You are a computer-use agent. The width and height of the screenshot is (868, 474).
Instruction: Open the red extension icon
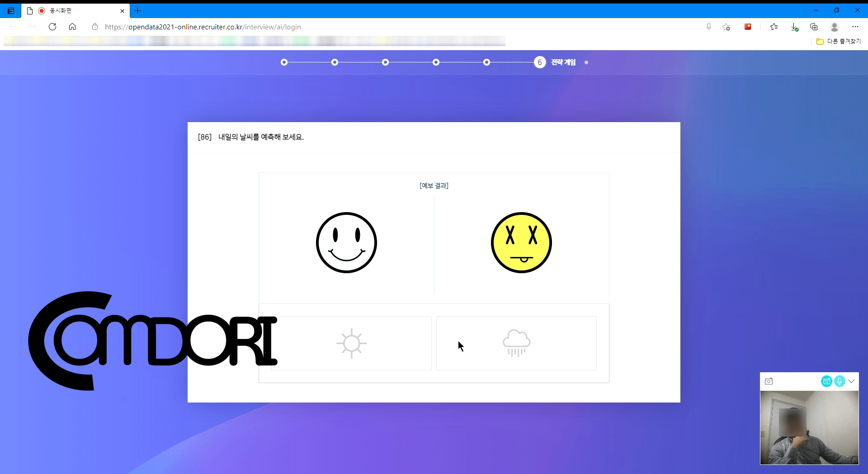pyautogui.click(x=748, y=27)
